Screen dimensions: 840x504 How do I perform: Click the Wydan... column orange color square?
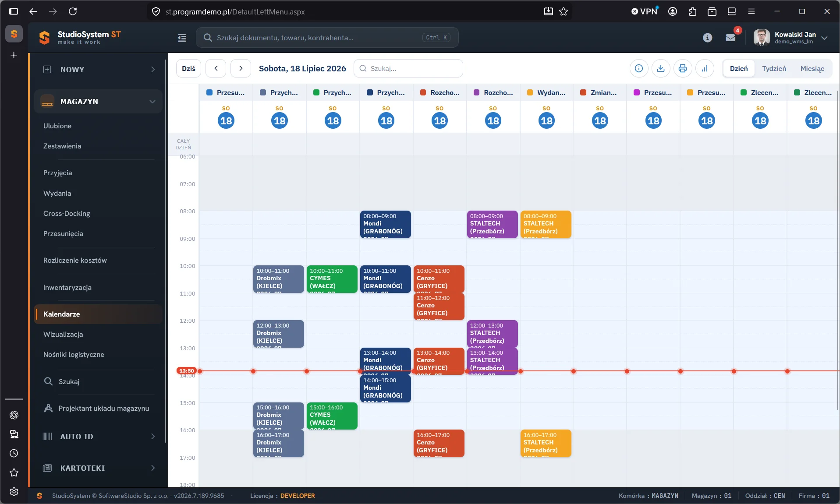pyautogui.click(x=530, y=92)
